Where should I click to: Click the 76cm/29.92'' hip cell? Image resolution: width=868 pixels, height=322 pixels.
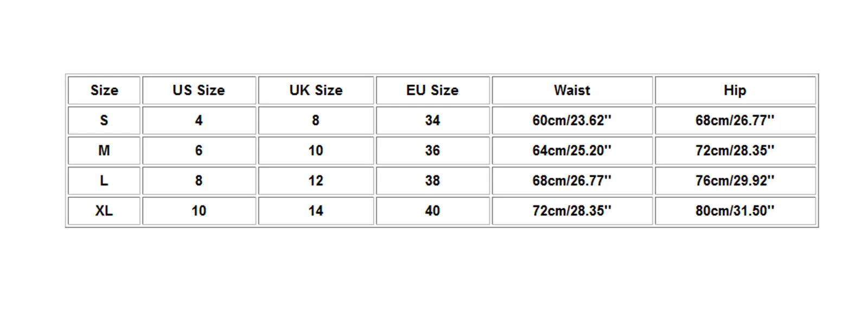point(735,181)
